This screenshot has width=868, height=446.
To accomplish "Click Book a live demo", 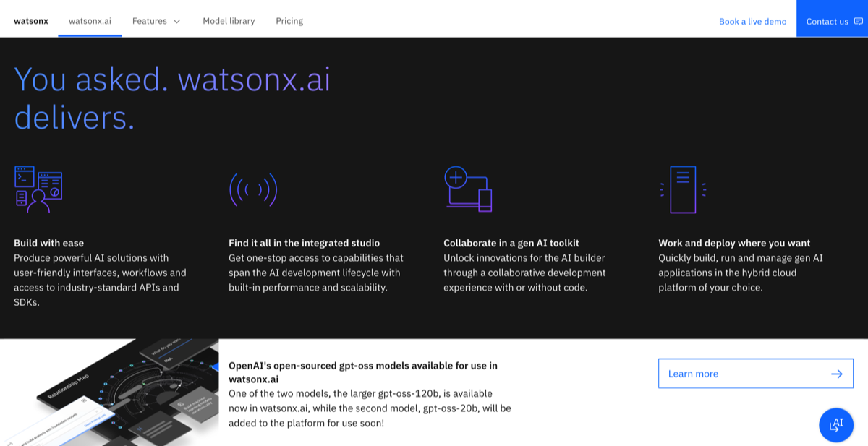I will (x=752, y=21).
